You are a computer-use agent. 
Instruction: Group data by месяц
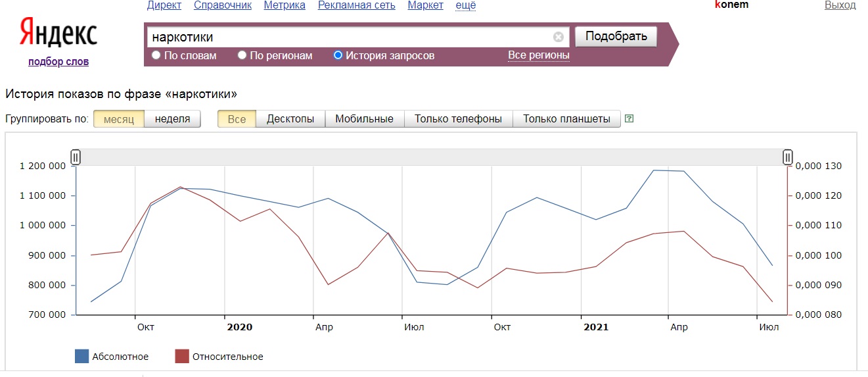[x=118, y=119]
